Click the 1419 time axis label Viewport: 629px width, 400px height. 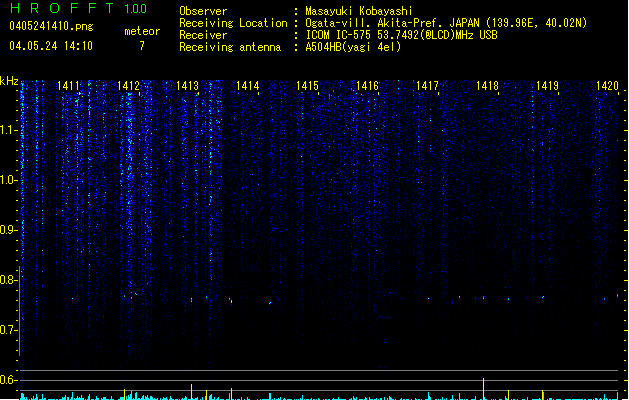(548, 86)
